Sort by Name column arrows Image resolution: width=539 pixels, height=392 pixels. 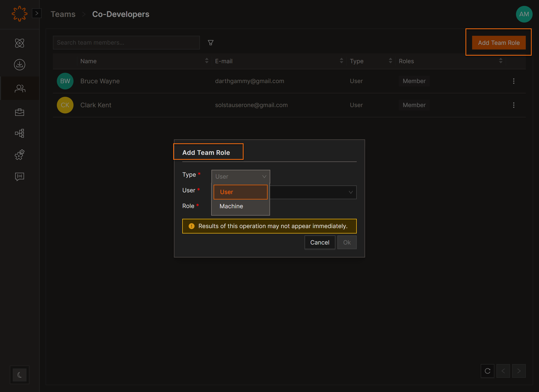(207, 61)
